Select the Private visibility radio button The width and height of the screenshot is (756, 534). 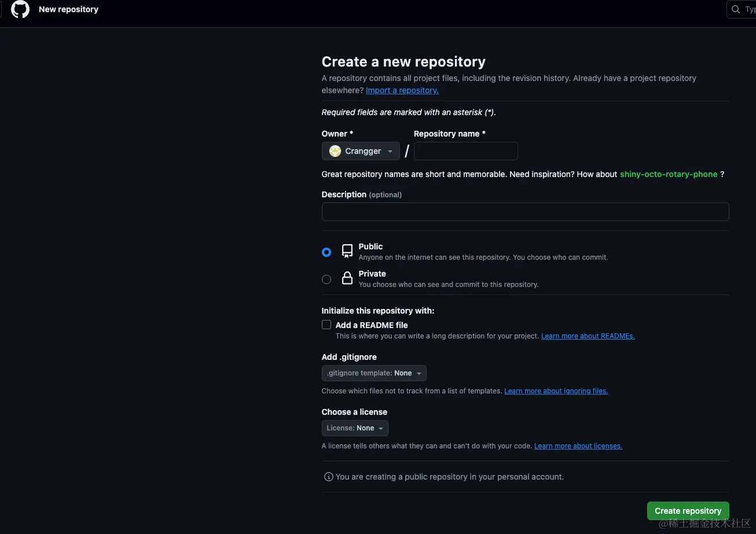[326, 279]
